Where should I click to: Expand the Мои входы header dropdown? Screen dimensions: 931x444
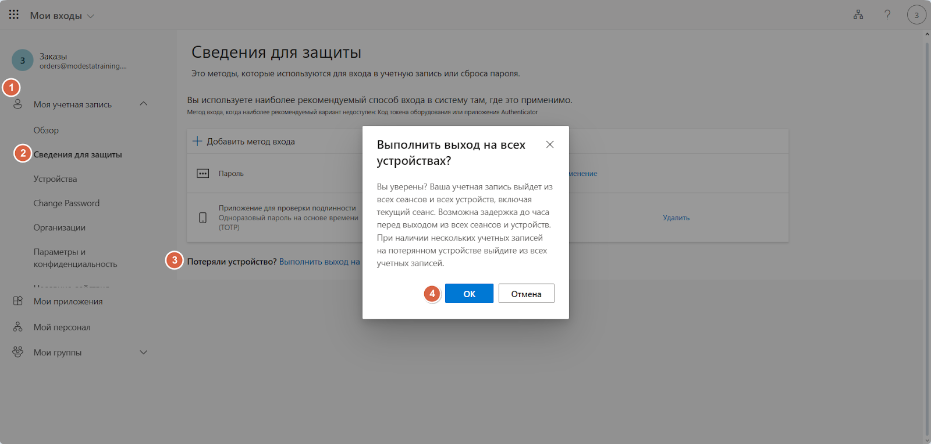click(62, 15)
